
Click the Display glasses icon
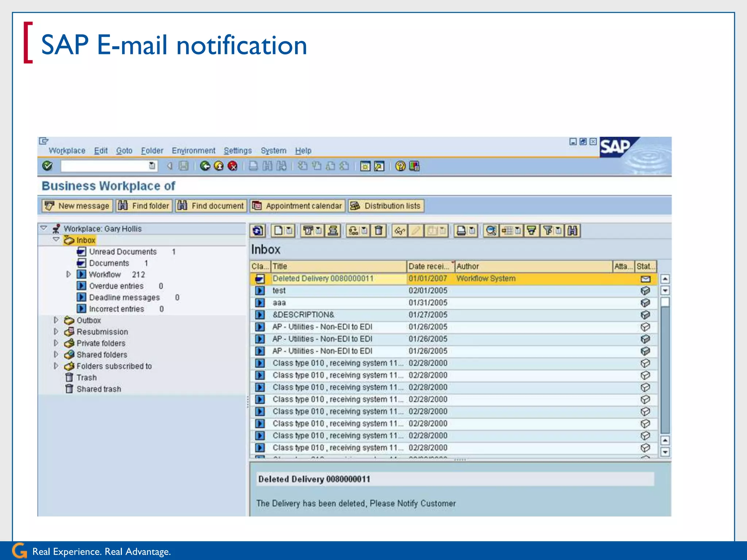(400, 231)
